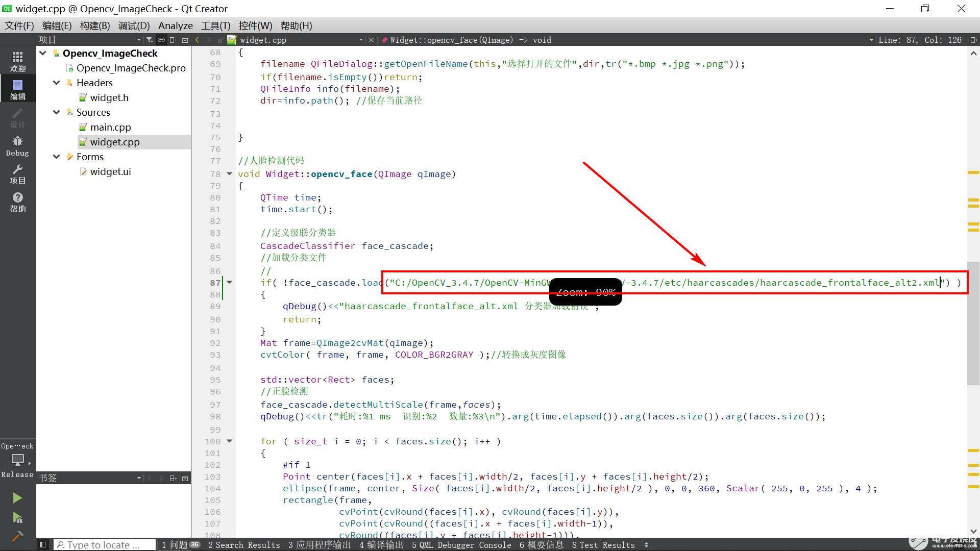980x551 pixels.
Task: Show the 3 应用程序输出 pane
Action: (320, 545)
